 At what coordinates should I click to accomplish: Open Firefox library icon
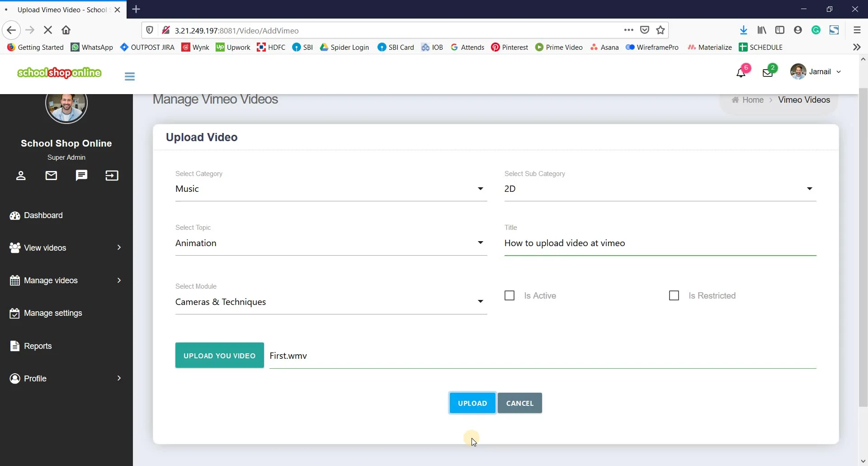click(762, 30)
